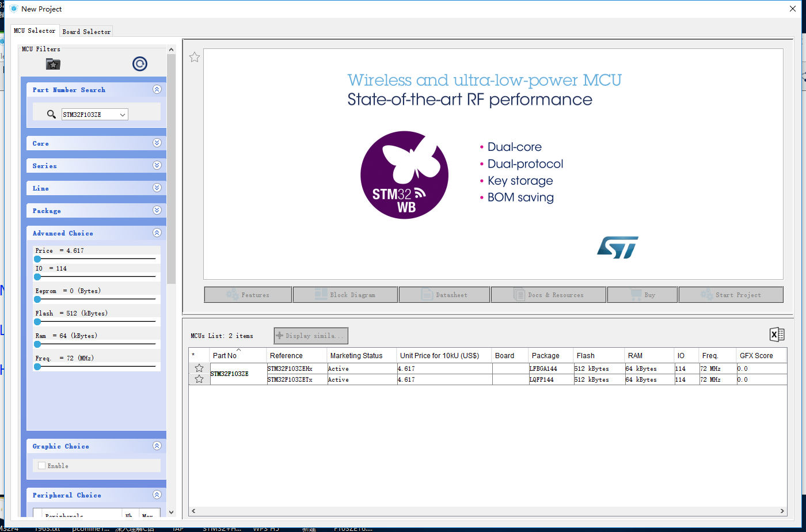Collapse the Advanced Choice section
The image size is (806, 532).
tap(157, 233)
